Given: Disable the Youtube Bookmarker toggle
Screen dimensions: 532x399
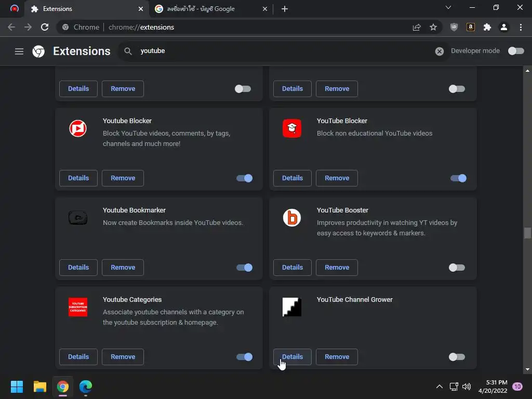Looking at the screenshot, I should click(x=244, y=268).
